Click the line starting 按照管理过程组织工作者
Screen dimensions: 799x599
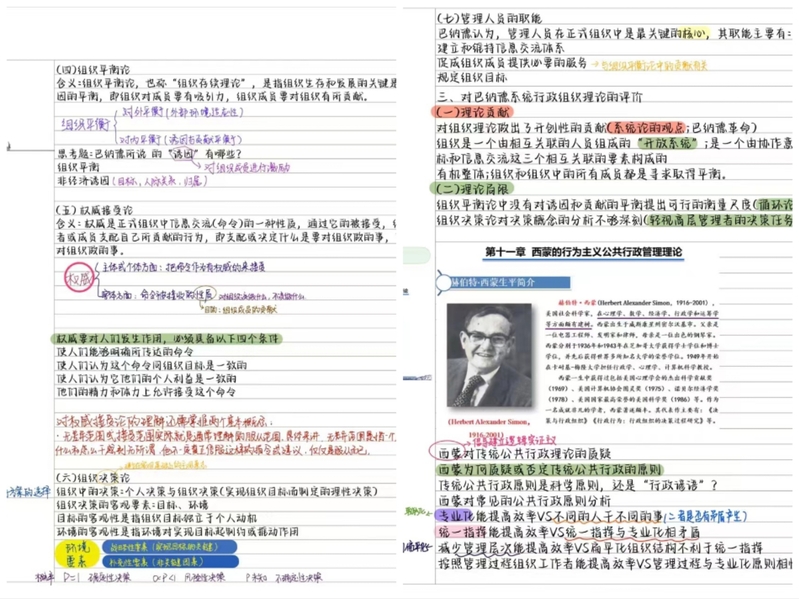click(615, 564)
